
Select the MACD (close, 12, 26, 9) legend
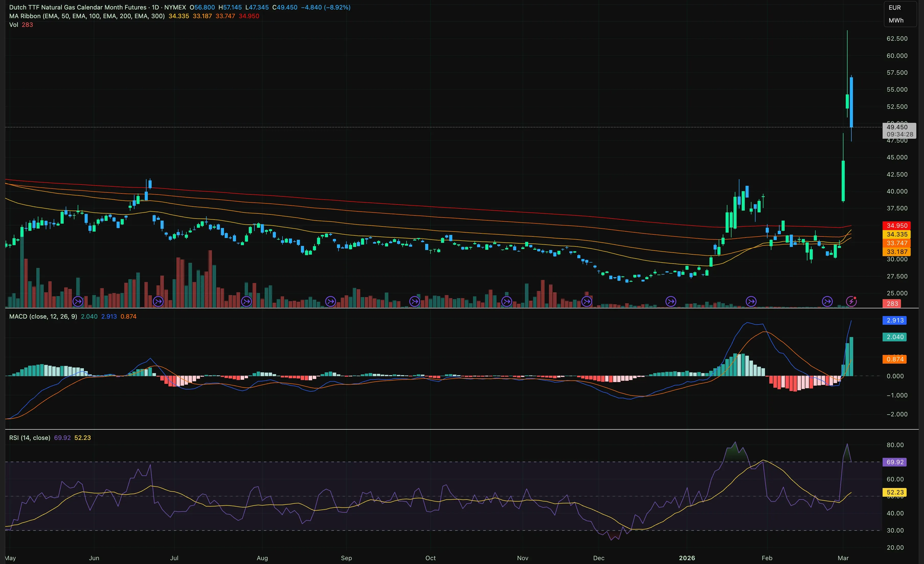tap(43, 317)
